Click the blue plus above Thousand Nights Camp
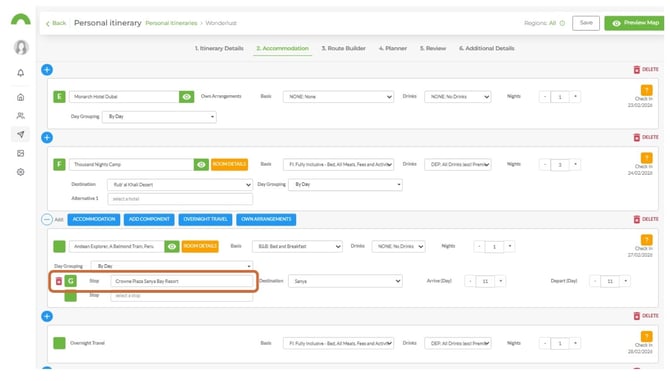Viewport: 670px width, 381px height. click(47, 138)
